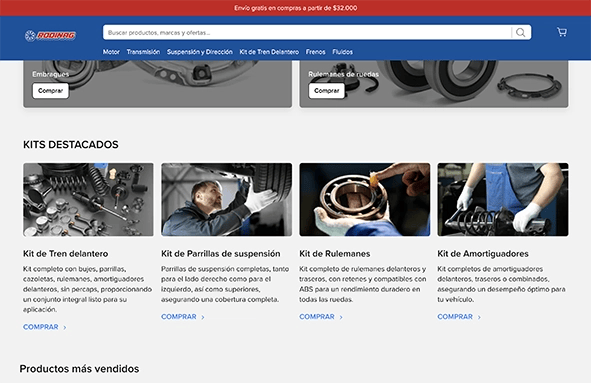Click the Productos más vendidos heading
591x383 pixels.
(x=79, y=369)
